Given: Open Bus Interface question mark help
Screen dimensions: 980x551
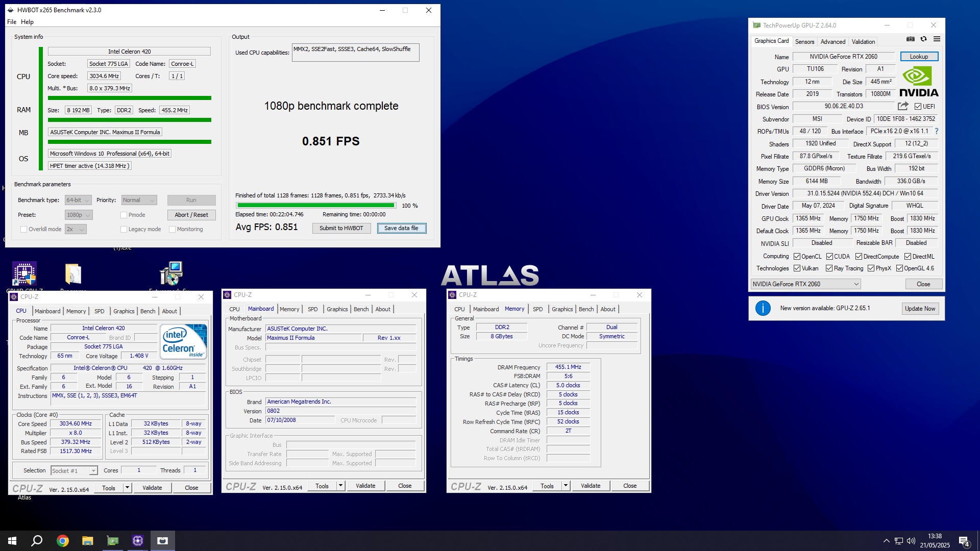Looking at the screenshot, I should click(937, 131).
